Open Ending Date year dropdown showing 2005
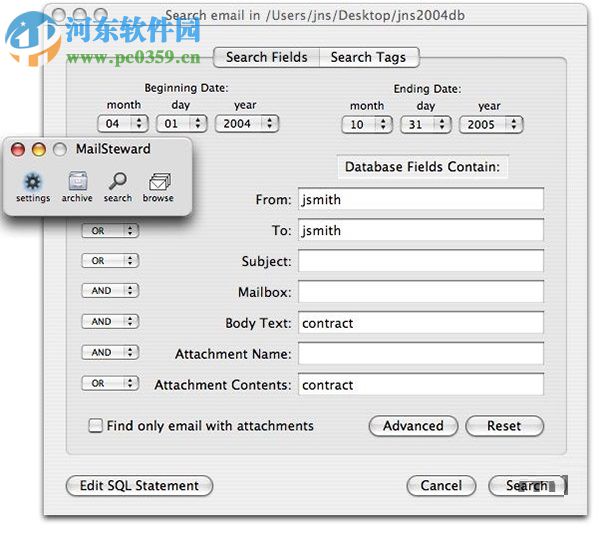The height and width of the screenshot is (538, 600). (x=491, y=124)
